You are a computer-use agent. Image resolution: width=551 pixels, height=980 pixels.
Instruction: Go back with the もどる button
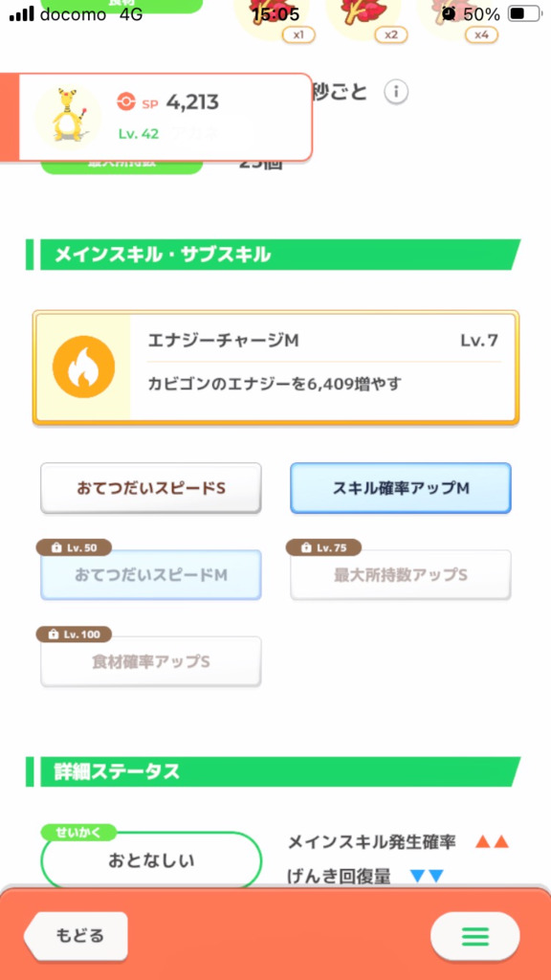click(x=77, y=936)
